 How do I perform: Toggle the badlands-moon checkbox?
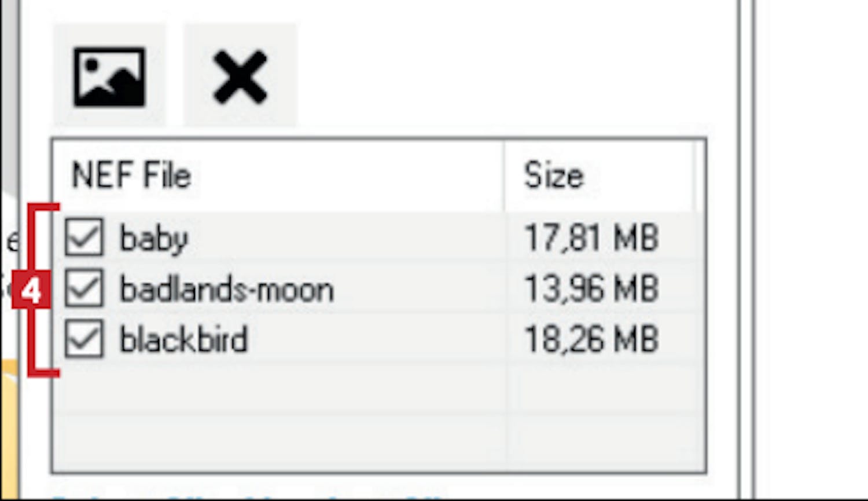[84, 288]
